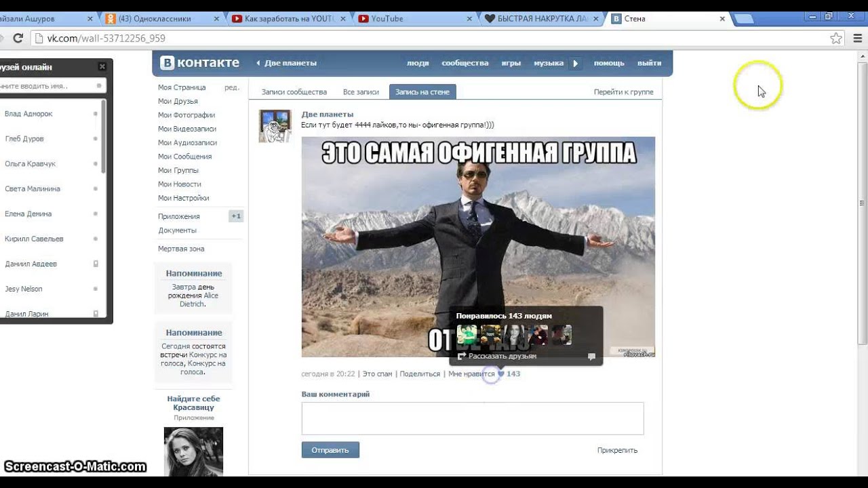The height and width of the screenshot is (488, 868).
Task: Open Мертвая зона sidebar link
Action: pos(181,249)
